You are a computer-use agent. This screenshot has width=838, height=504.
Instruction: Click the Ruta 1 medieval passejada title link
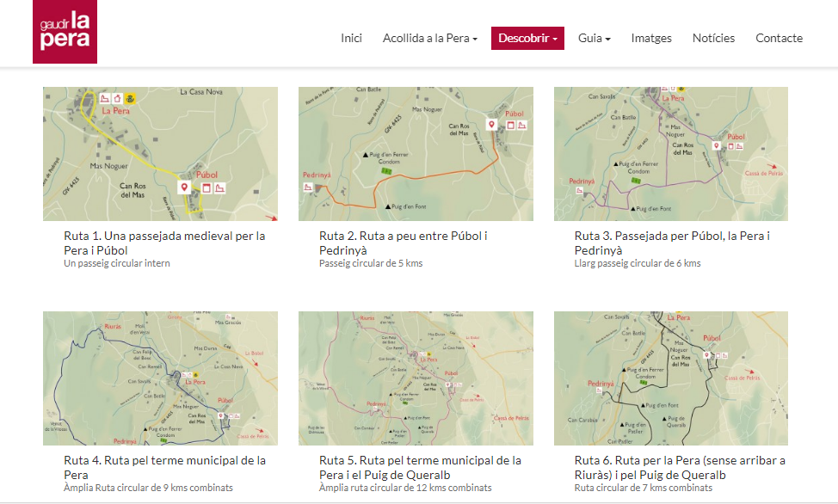point(163,243)
